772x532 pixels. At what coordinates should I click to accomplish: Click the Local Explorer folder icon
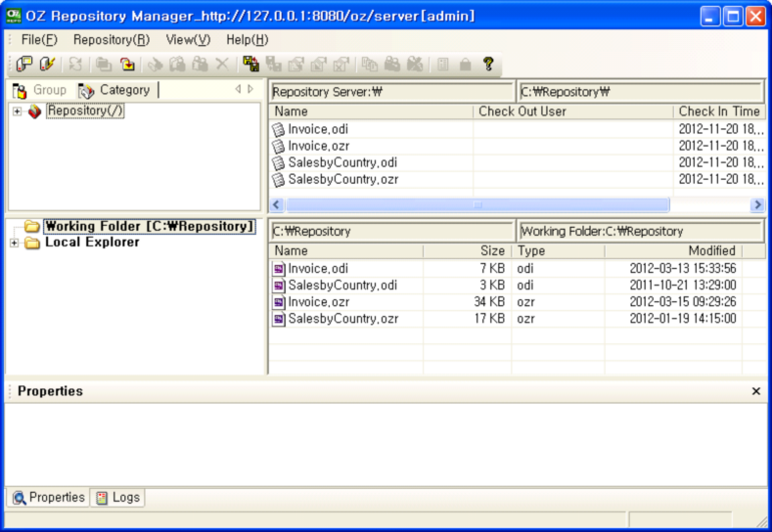click(x=32, y=243)
